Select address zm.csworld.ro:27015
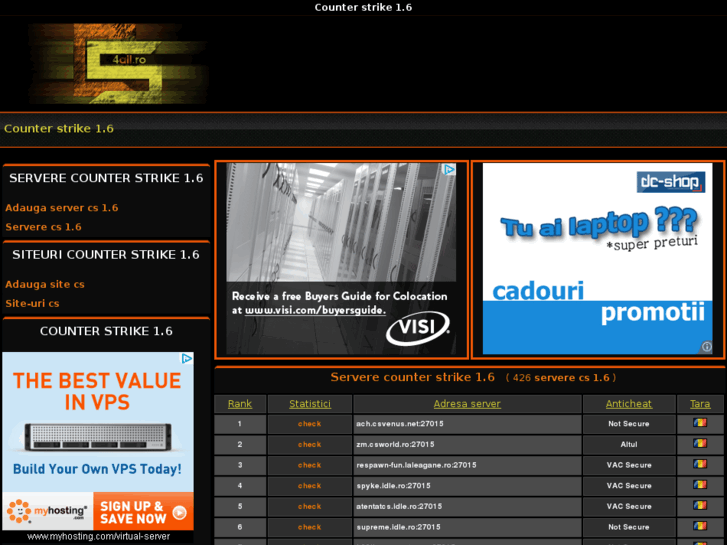Image resolution: width=727 pixels, height=545 pixels. click(395, 444)
